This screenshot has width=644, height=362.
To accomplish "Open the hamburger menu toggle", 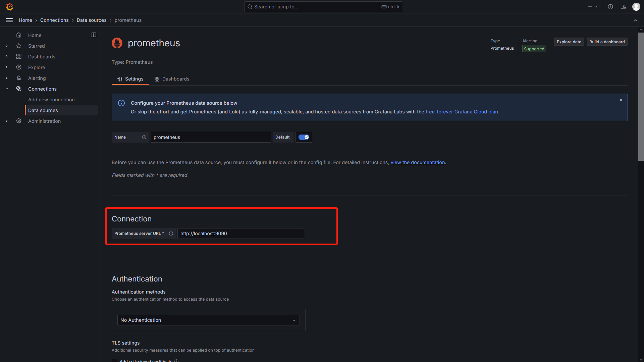I will [9, 20].
